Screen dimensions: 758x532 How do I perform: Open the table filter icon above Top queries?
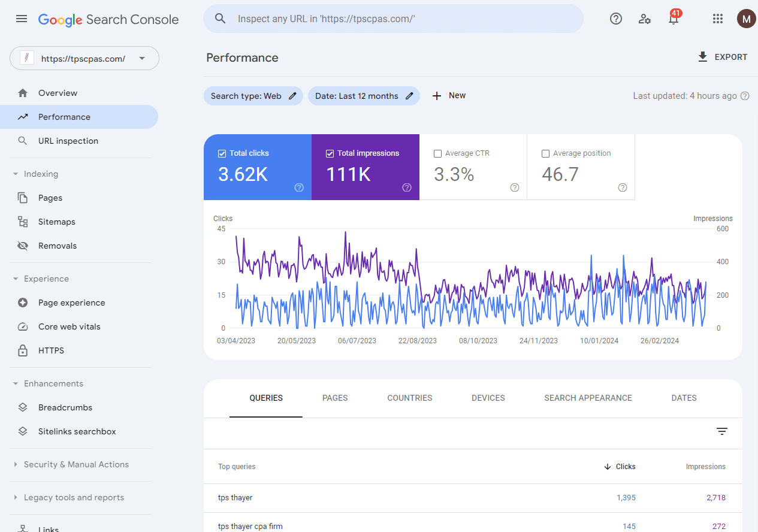(721, 432)
